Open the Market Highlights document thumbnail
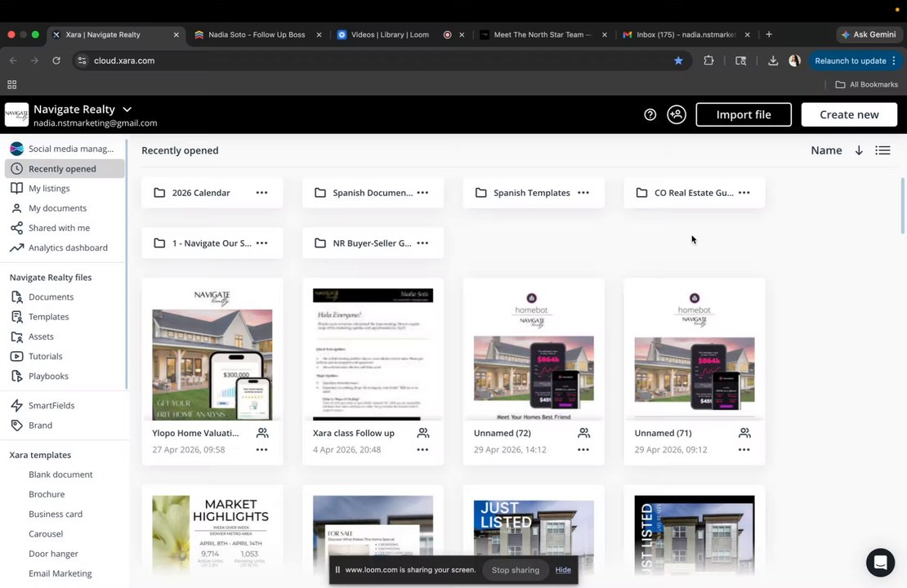Screen dimensions: 907x588 pyautogui.click(x=212, y=535)
